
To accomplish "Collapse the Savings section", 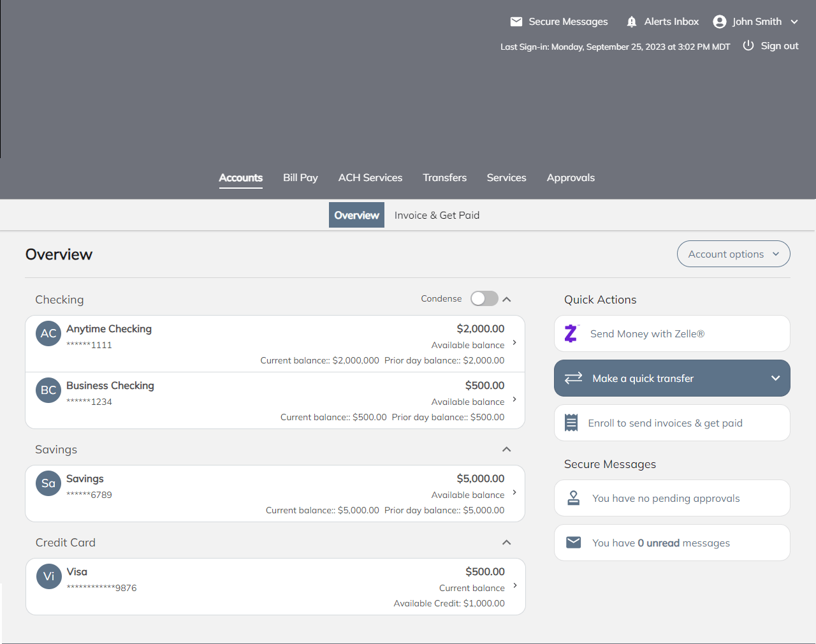I will (x=507, y=449).
